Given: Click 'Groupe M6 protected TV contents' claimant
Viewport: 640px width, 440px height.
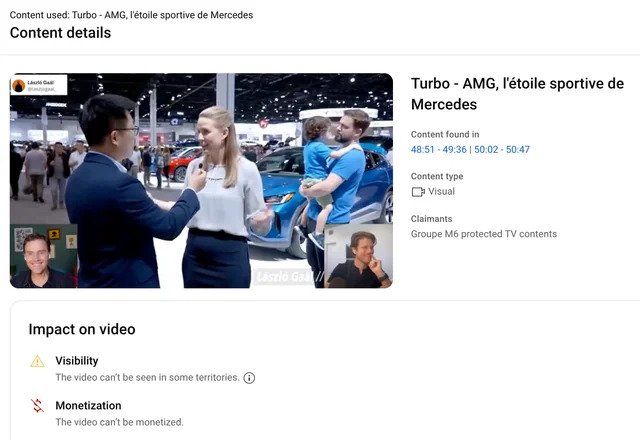Looking at the screenshot, I should point(484,234).
